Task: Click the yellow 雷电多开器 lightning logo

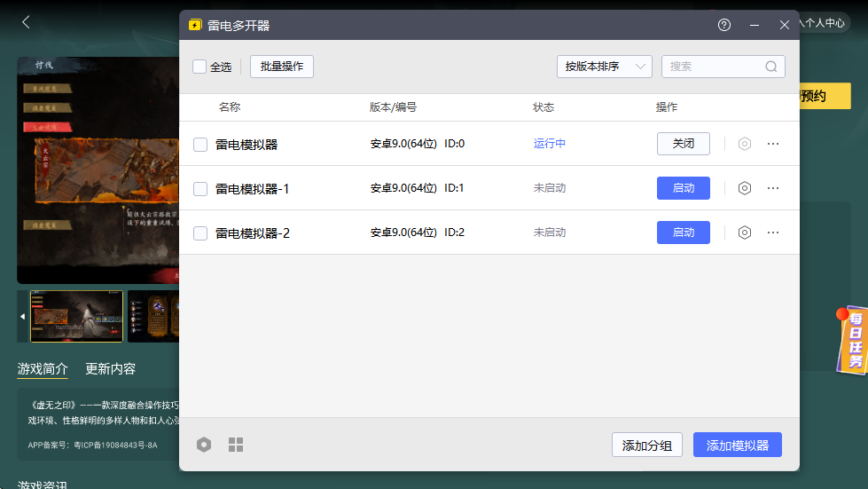Action: 195,25
